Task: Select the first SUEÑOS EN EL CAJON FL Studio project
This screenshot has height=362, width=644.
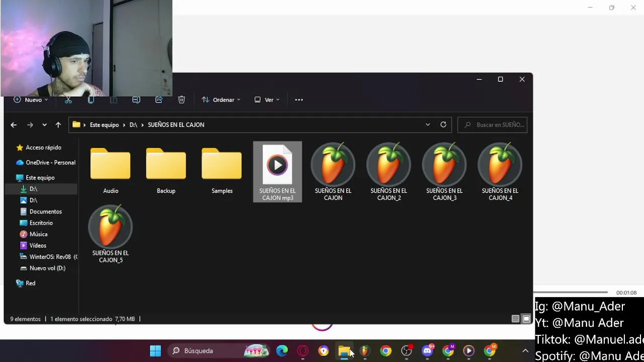Action: tap(333, 172)
